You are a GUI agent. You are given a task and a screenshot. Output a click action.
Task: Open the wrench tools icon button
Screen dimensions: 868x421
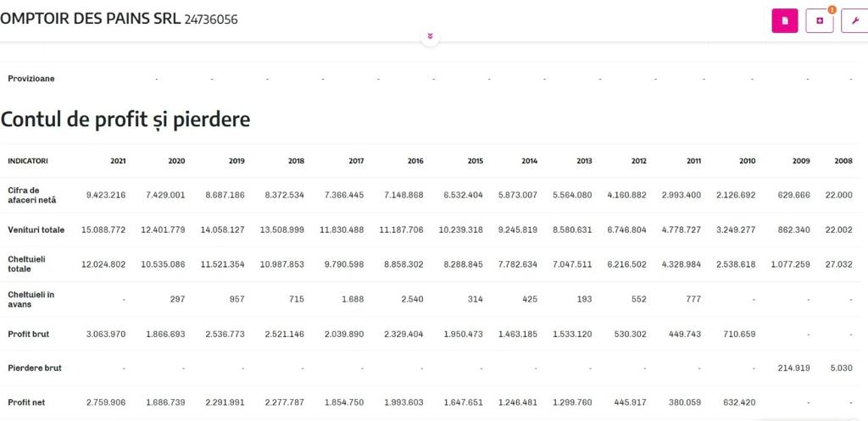[x=854, y=21]
